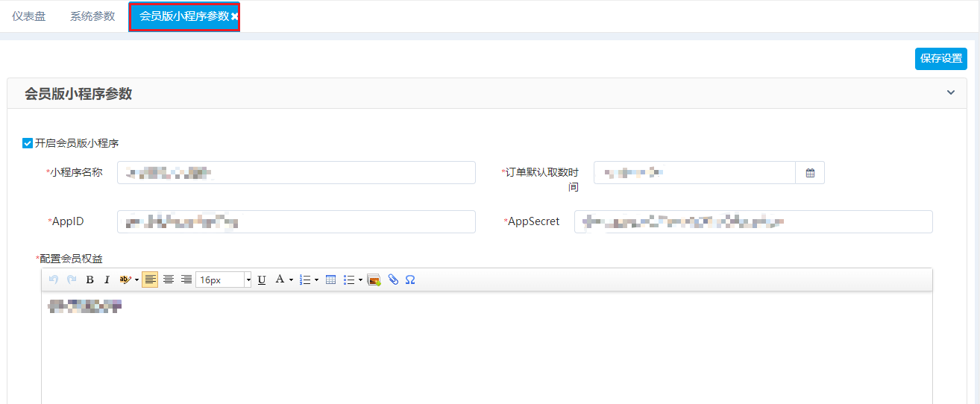980x404 pixels.
Task: Apply text highlight color
Action: 125,280
